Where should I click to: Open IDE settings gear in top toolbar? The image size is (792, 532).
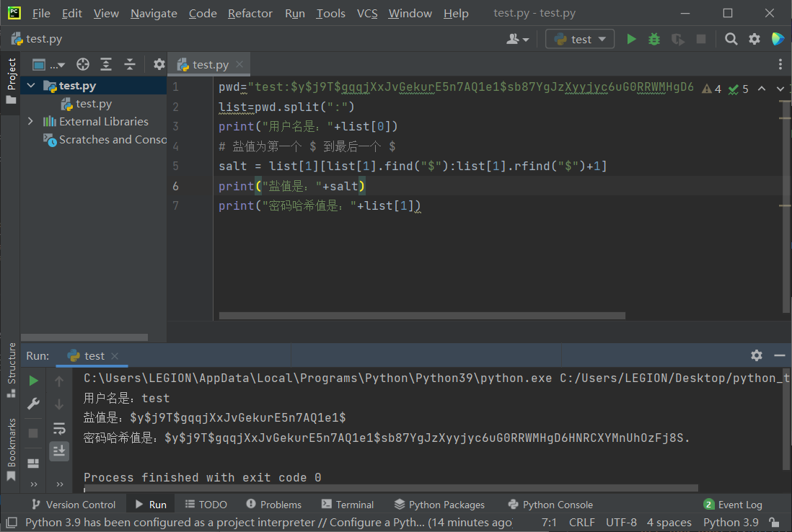754,40
